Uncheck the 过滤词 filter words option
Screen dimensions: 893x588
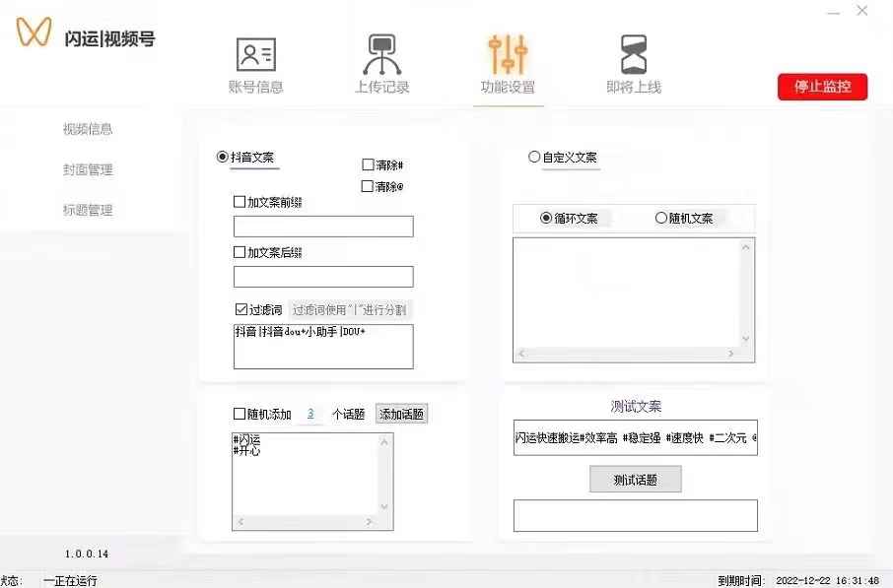pos(240,308)
